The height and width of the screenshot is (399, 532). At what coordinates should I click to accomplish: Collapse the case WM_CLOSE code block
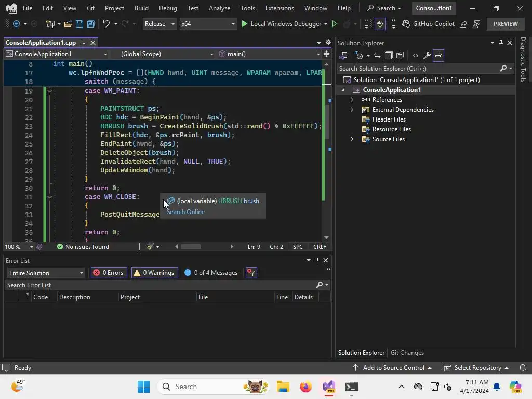(x=49, y=197)
